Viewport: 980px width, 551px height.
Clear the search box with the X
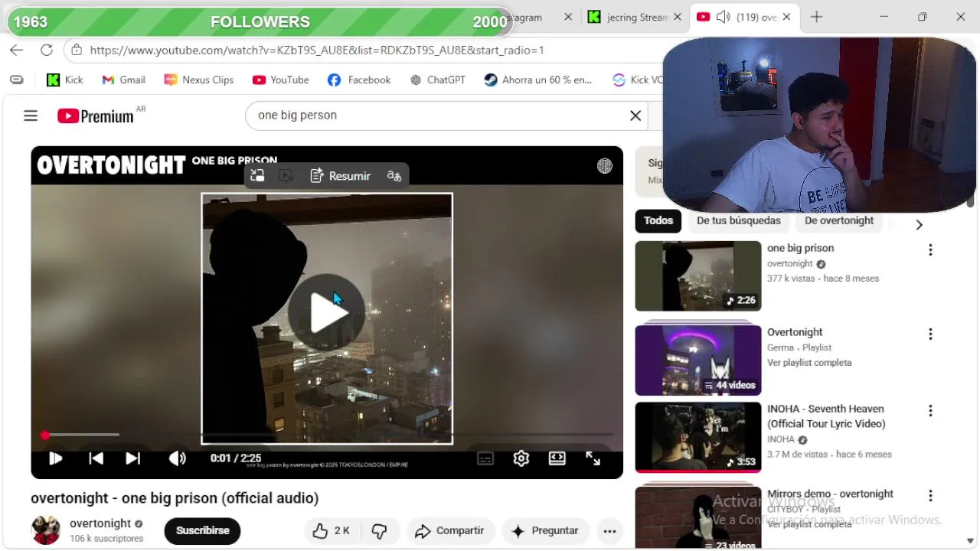click(x=635, y=116)
